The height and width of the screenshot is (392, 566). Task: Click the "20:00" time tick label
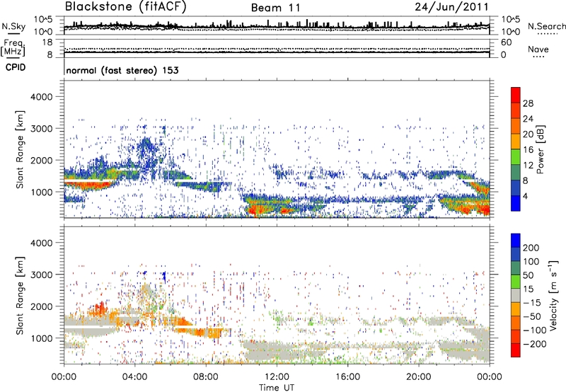pyautogui.click(x=418, y=377)
